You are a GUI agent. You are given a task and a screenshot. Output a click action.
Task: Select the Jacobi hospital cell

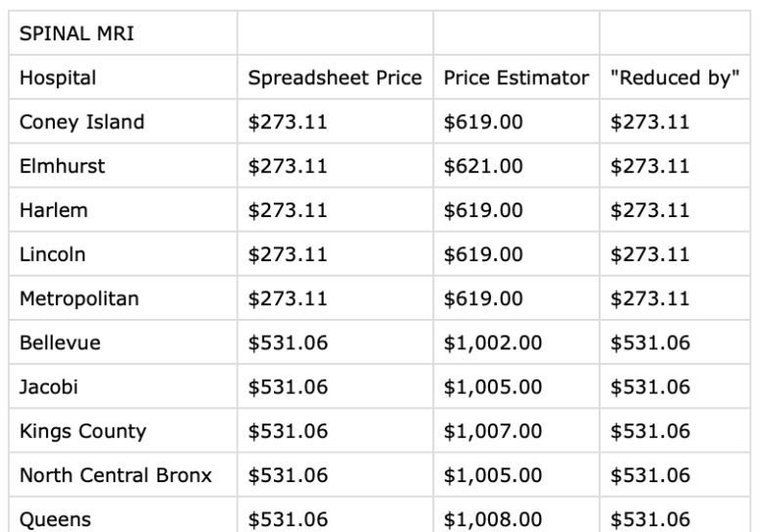123,386
